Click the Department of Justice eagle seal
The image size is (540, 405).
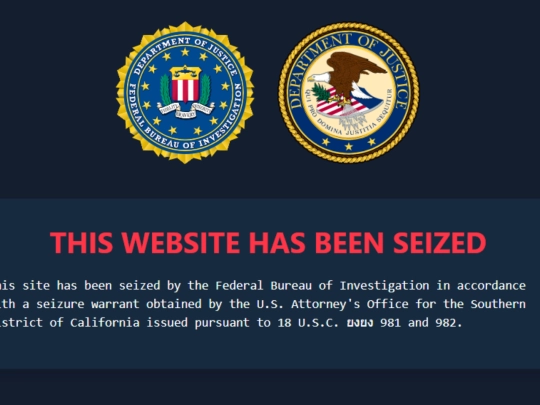349,93
